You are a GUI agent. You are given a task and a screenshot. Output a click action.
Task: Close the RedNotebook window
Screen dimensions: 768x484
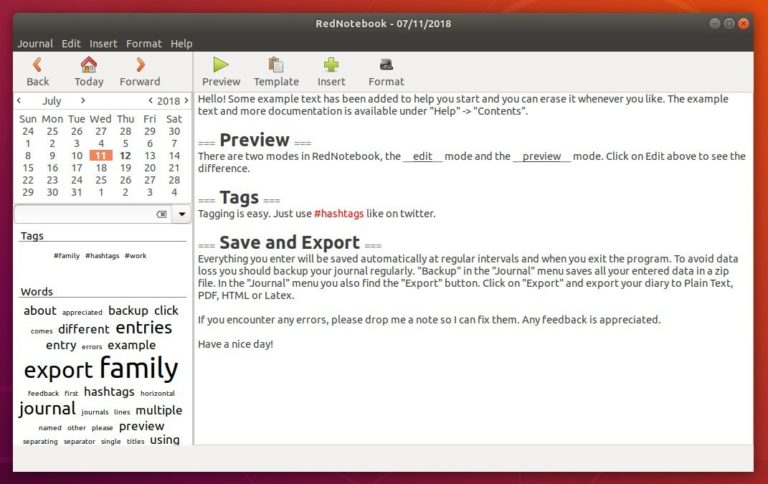pyautogui.click(x=744, y=24)
